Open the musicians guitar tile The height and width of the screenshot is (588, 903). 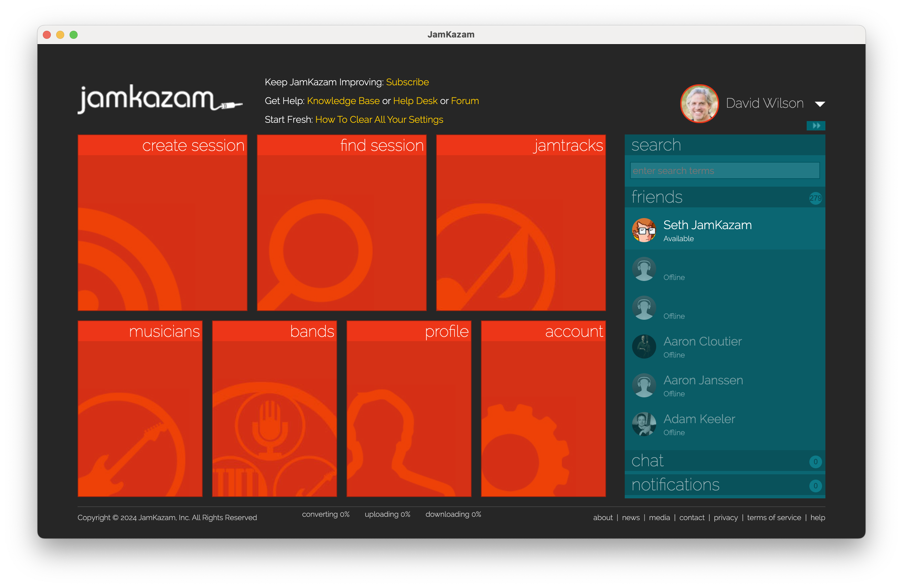point(140,409)
